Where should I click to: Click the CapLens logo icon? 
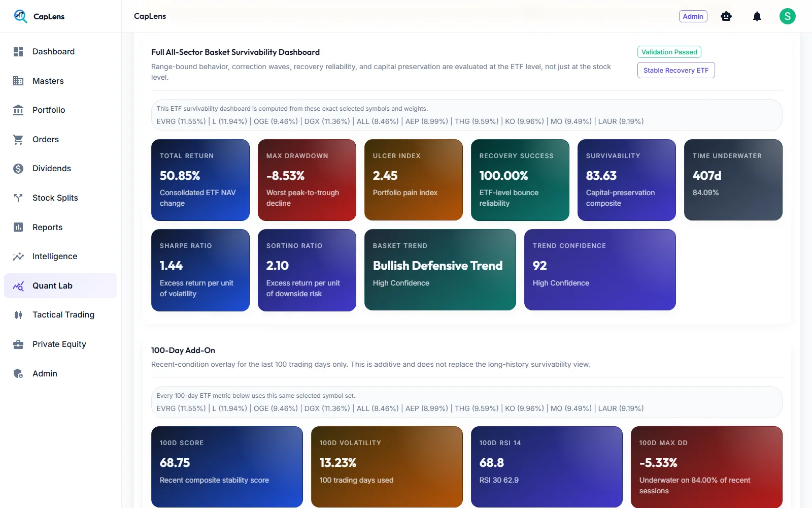20,16
